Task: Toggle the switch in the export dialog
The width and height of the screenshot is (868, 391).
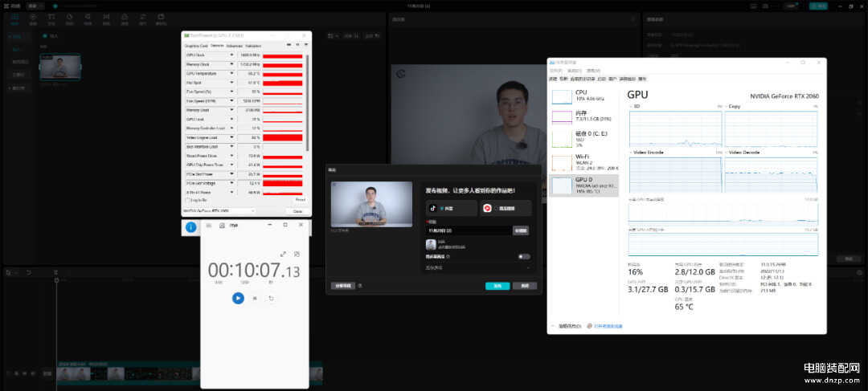Action: pos(524,257)
